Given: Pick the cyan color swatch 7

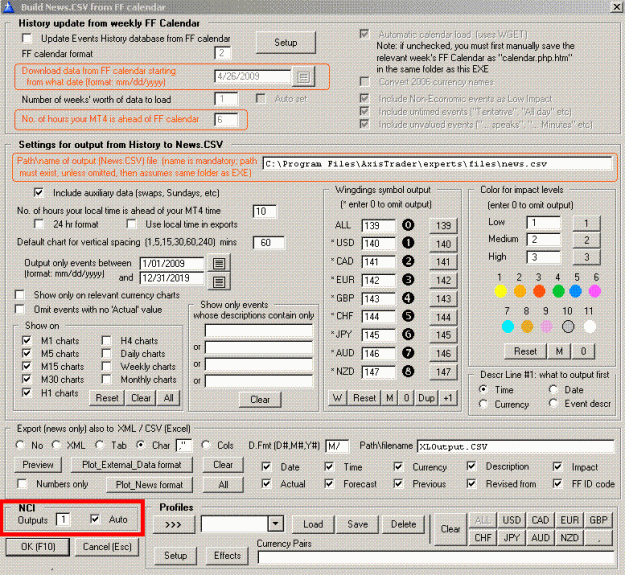Looking at the screenshot, I should [x=507, y=327].
